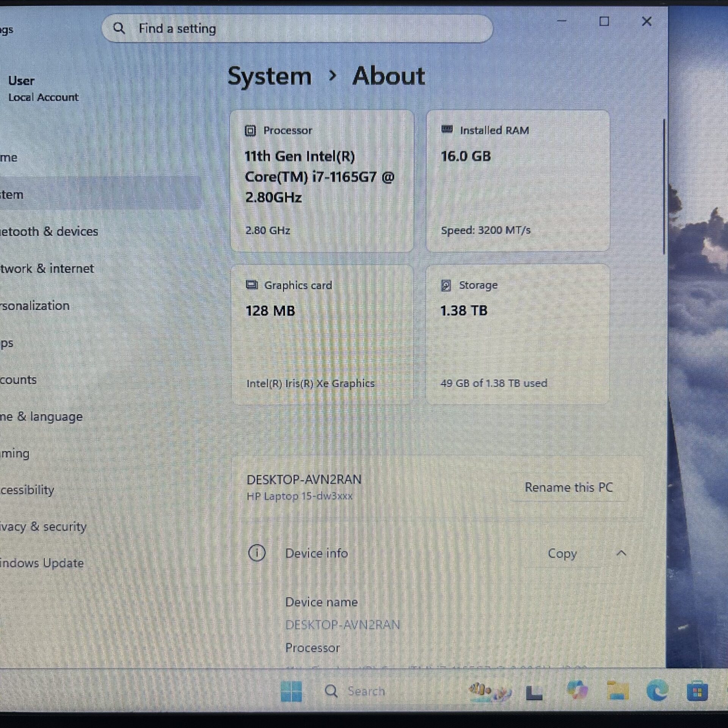Click the '128 MB' graphics card value

[x=270, y=311]
